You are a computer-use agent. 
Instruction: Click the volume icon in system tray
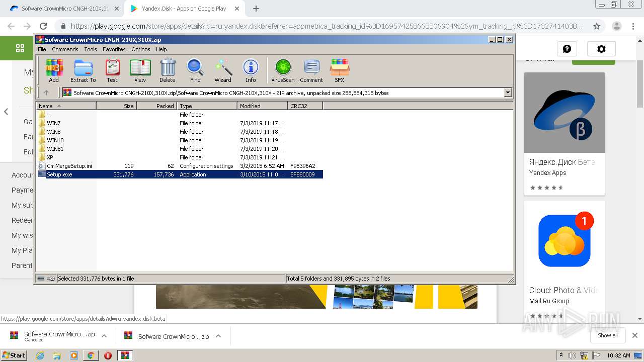pyautogui.click(x=572, y=355)
